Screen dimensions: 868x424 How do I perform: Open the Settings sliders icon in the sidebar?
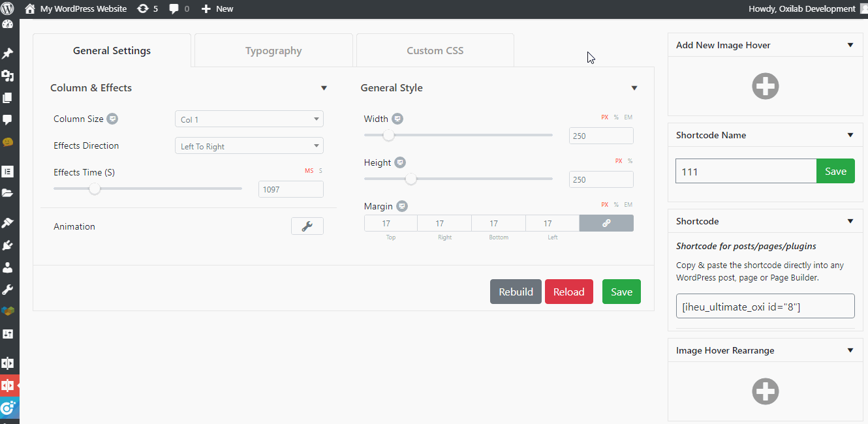[8, 334]
